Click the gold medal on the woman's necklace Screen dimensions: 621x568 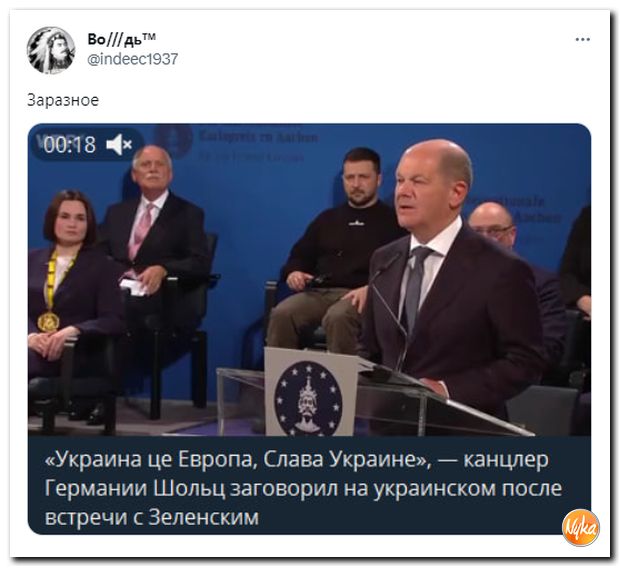coord(48,322)
